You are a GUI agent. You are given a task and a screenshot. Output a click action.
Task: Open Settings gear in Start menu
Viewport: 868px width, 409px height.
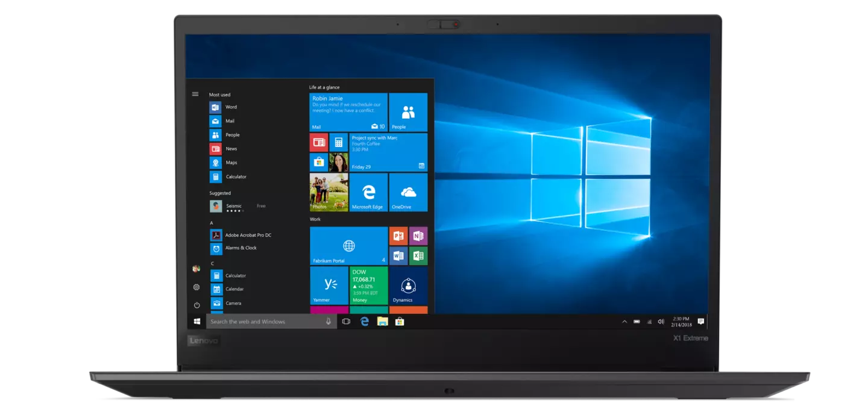(197, 287)
